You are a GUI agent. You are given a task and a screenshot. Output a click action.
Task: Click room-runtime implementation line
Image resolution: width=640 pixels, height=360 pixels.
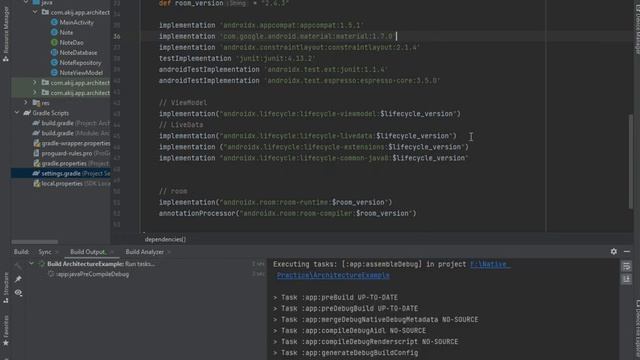tap(276, 202)
